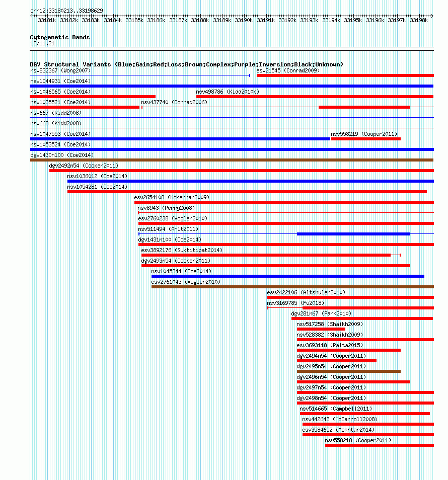Open nsv558219 (Cooper2011) label

tap(364, 134)
